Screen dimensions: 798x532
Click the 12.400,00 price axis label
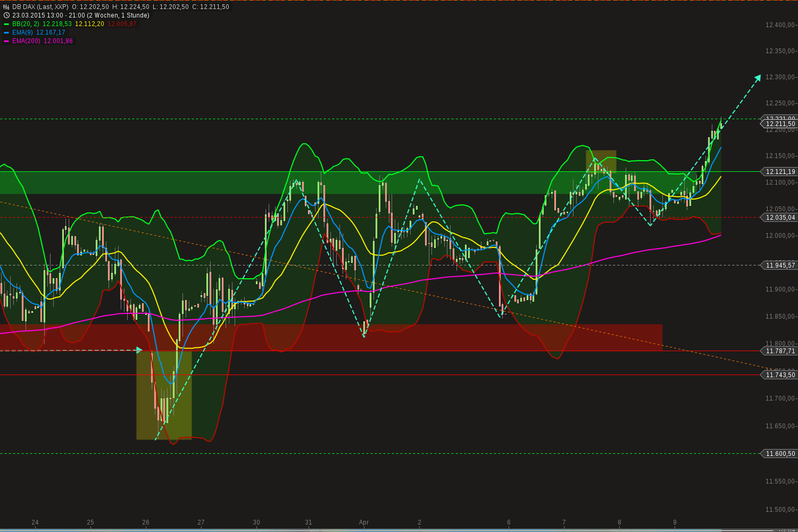point(780,25)
